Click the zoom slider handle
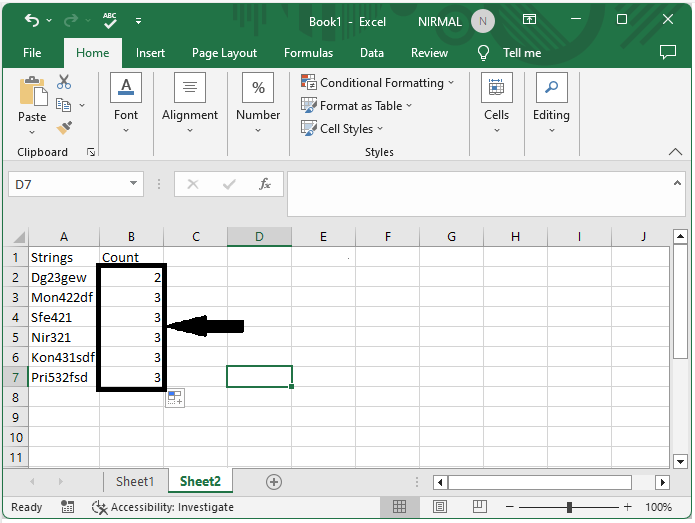This screenshot has height=523, width=695. click(x=569, y=507)
